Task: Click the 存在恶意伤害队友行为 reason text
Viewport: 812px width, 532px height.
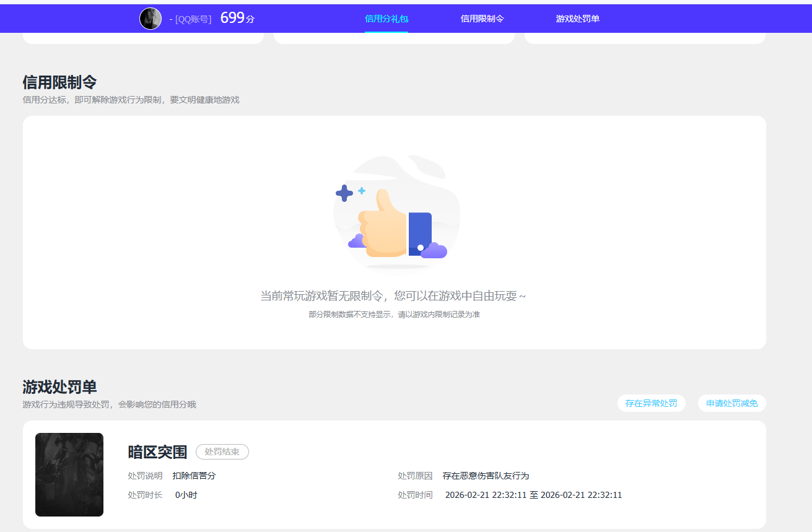Action: pyautogui.click(x=486, y=476)
